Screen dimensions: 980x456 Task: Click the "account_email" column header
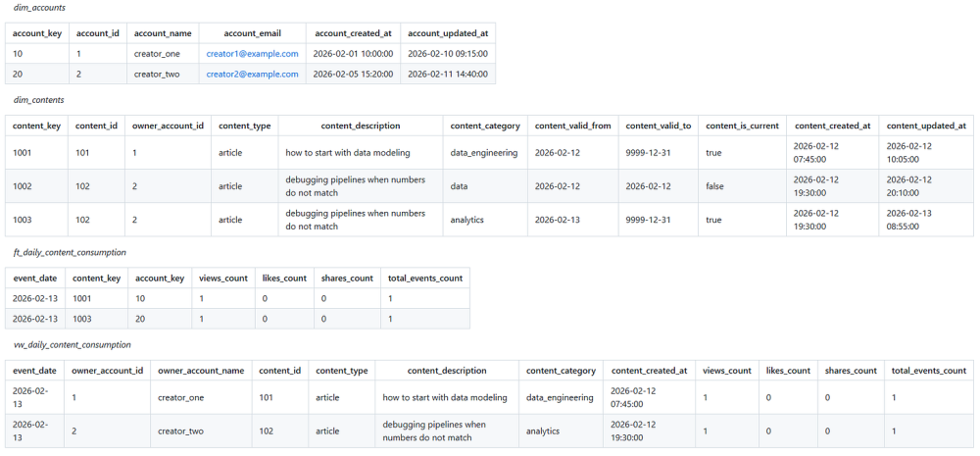[x=253, y=33]
